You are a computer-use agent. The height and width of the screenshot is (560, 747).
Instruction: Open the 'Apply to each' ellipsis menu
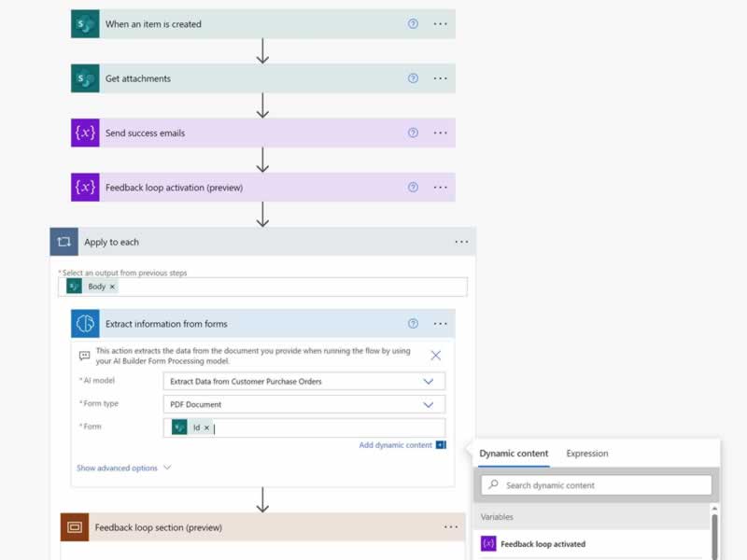(x=461, y=242)
